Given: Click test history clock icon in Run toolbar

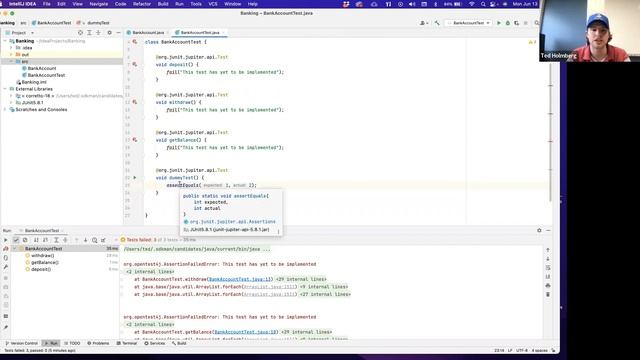Looking at the screenshot, I should click(x=94, y=240).
